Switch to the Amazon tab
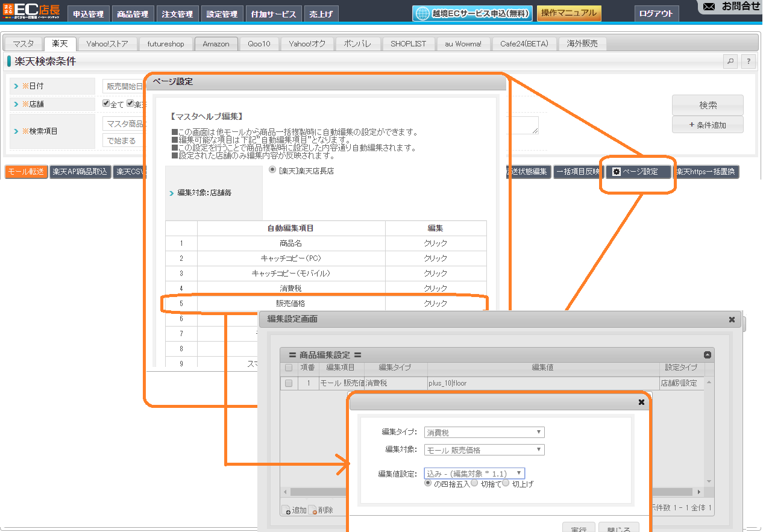 click(216, 44)
